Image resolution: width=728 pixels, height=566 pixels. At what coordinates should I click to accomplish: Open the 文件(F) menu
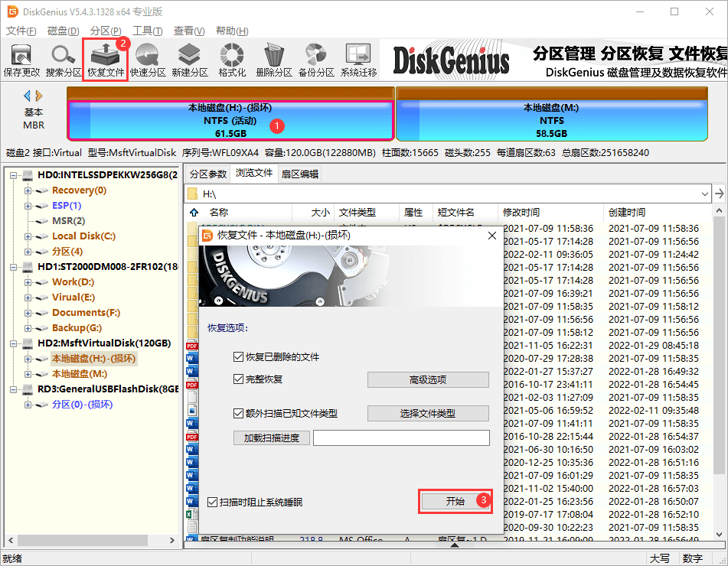click(21, 31)
